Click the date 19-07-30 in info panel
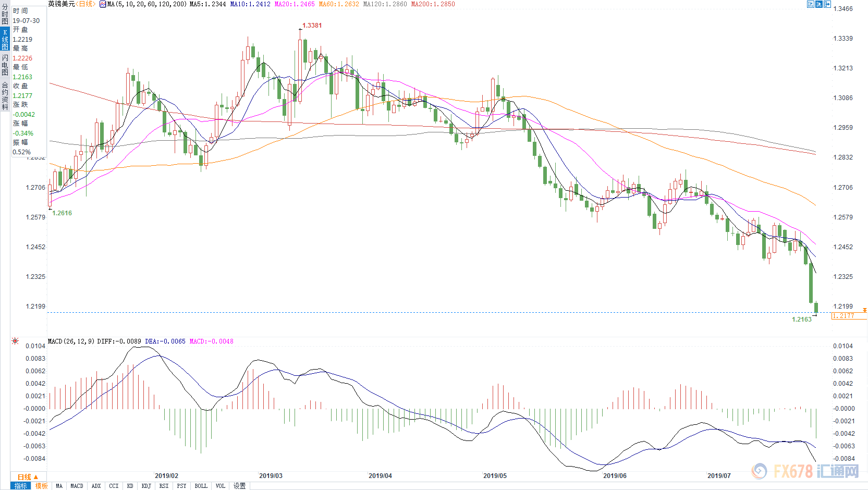 [26, 21]
